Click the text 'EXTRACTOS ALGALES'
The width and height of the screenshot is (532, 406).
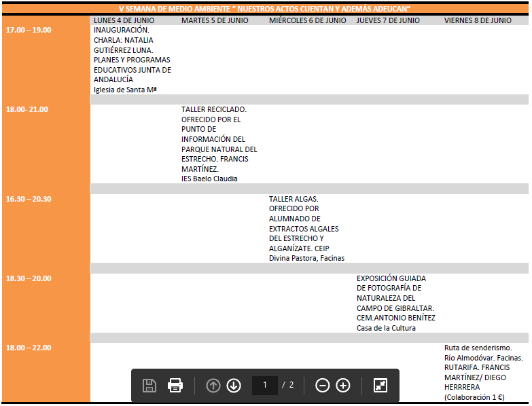(304, 229)
